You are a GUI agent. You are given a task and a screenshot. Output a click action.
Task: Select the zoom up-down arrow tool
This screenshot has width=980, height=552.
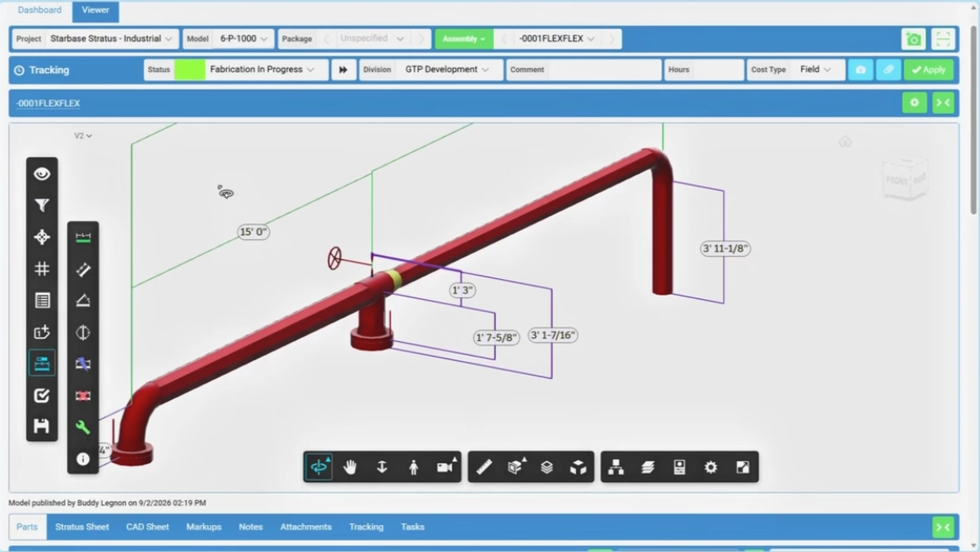point(382,467)
